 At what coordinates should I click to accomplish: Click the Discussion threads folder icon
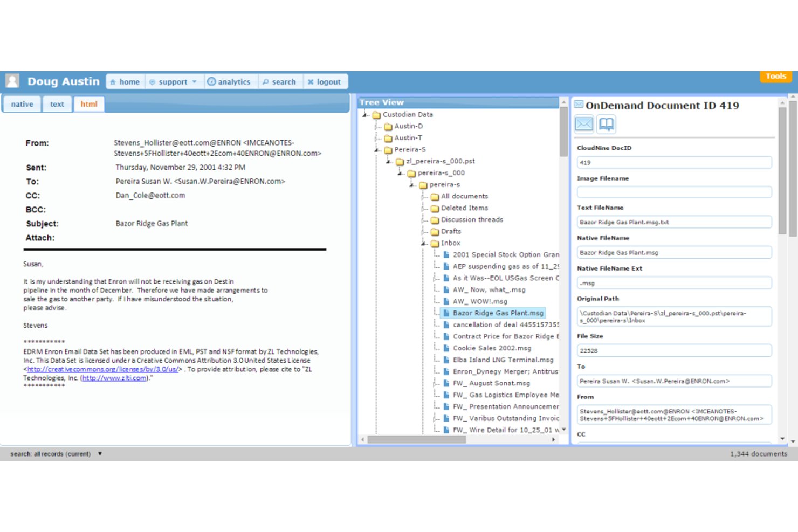click(435, 220)
